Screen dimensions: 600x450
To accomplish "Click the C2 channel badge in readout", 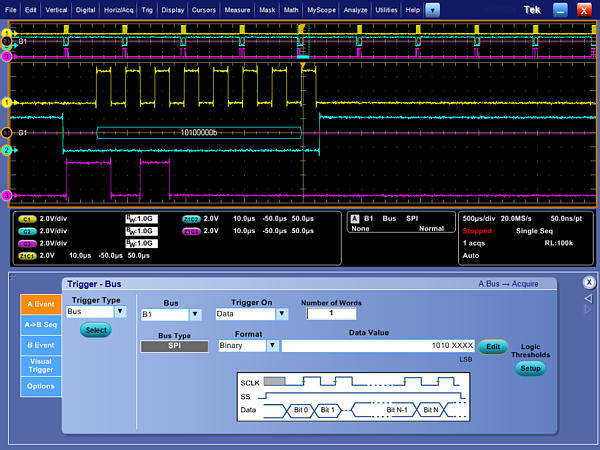I will click(28, 229).
